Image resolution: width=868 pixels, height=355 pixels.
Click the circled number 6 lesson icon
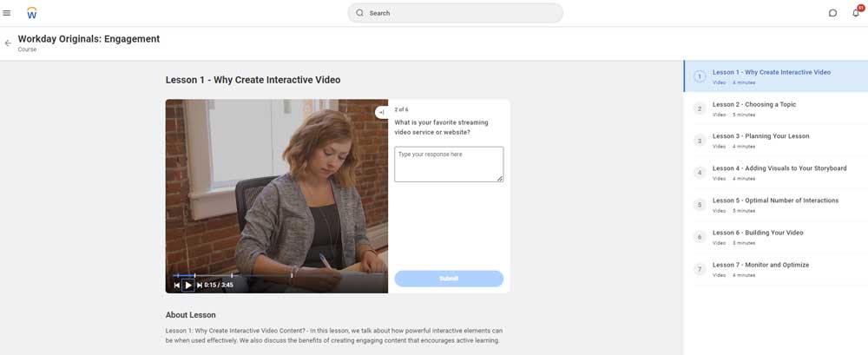pyautogui.click(x=700, y=237)
